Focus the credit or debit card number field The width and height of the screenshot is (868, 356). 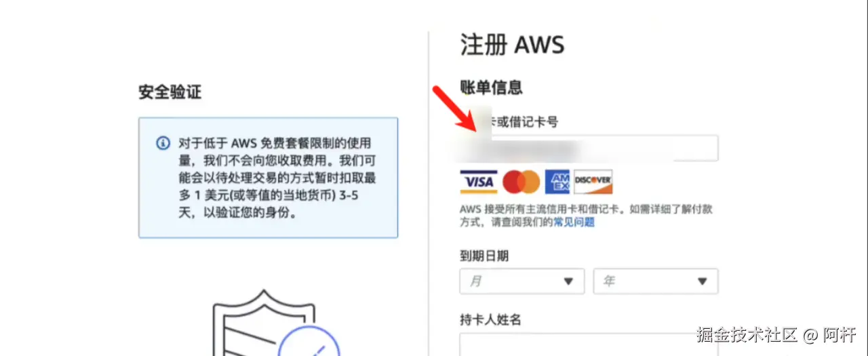(589, 148)
